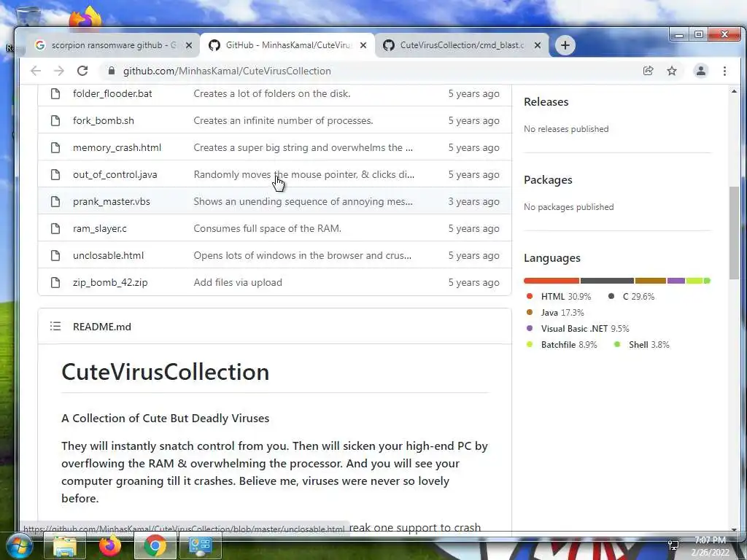Screen dimensions: 747x560
Task: Reload the GitHub page
Action: [x=82, y=71]
